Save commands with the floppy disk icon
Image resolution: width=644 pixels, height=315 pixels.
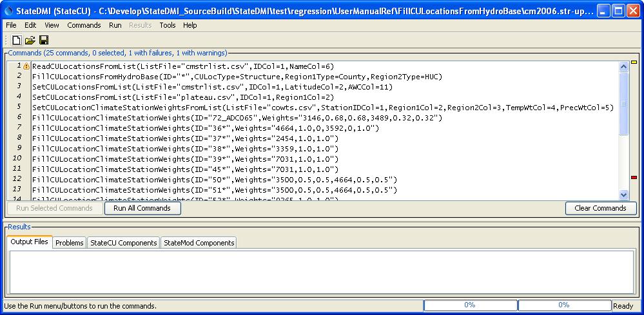[x=44, y=40]
